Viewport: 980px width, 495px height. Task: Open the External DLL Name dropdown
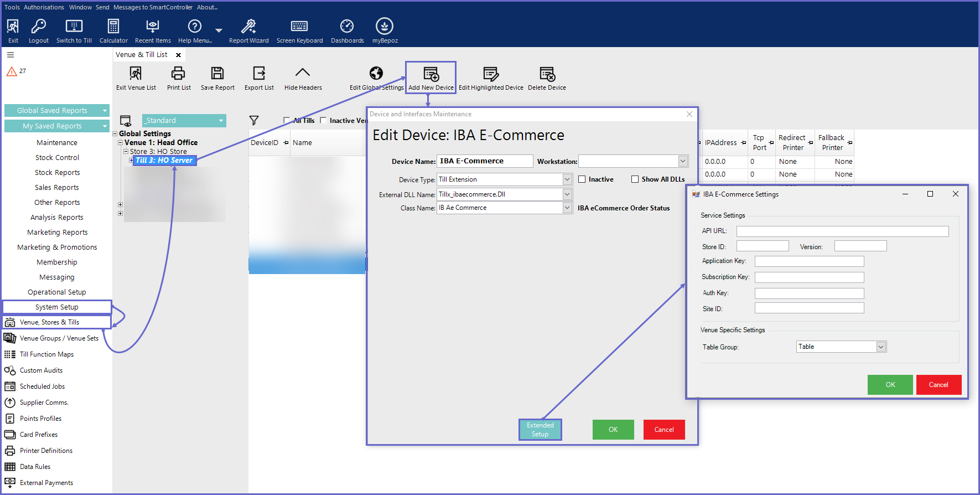click(567, 194)
